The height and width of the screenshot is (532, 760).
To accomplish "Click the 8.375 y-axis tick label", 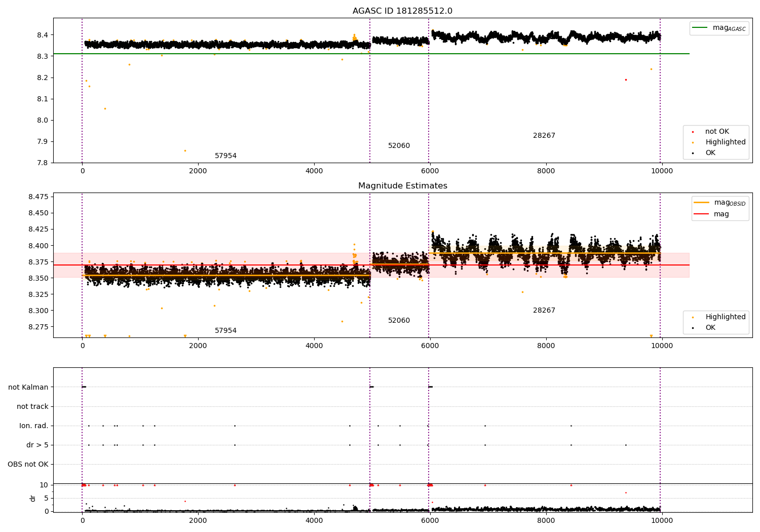I will [39, 262].
